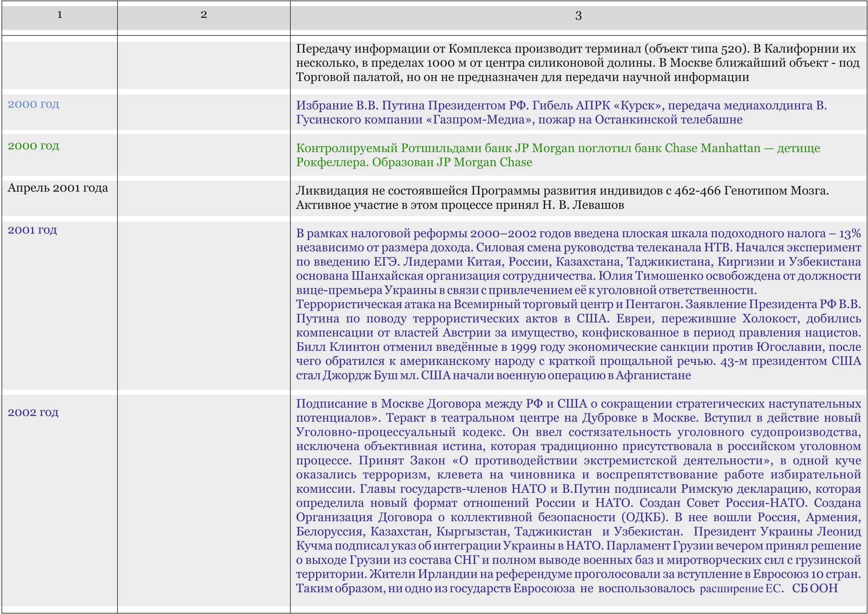Click the line mentioning 'Н. В. Левашов'
The width and height of the screenshot is (868, 614).
pos(460,205)
